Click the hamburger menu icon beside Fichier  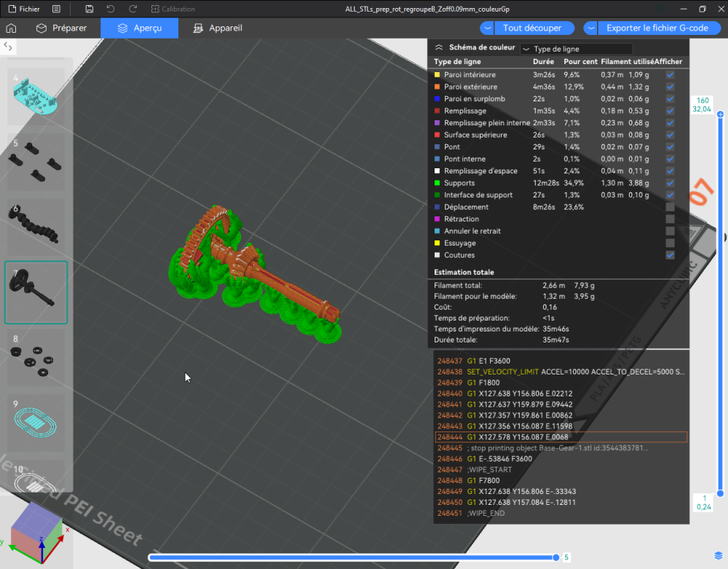[x=56, y=9]
